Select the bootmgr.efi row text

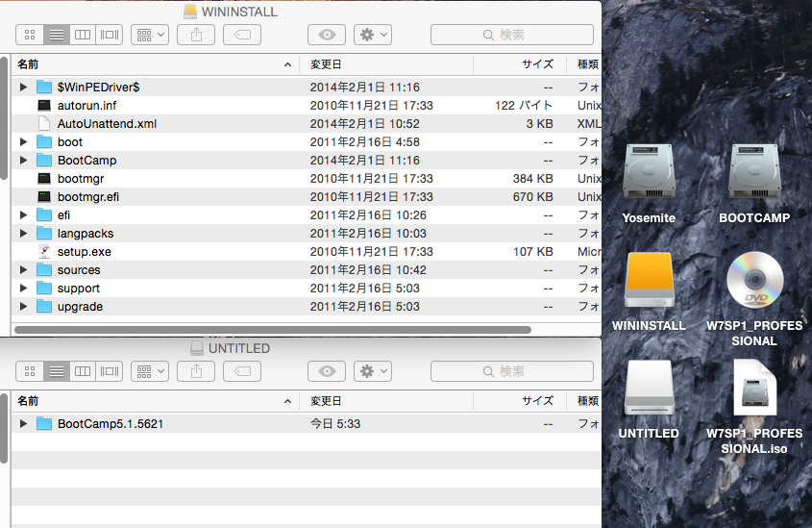88,197
